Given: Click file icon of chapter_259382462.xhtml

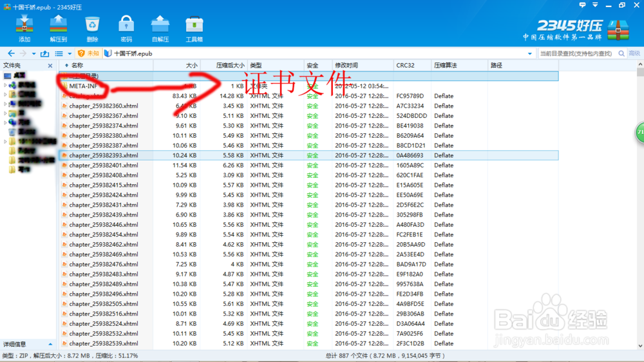Looking at the screenshot, I should (64, 245).
